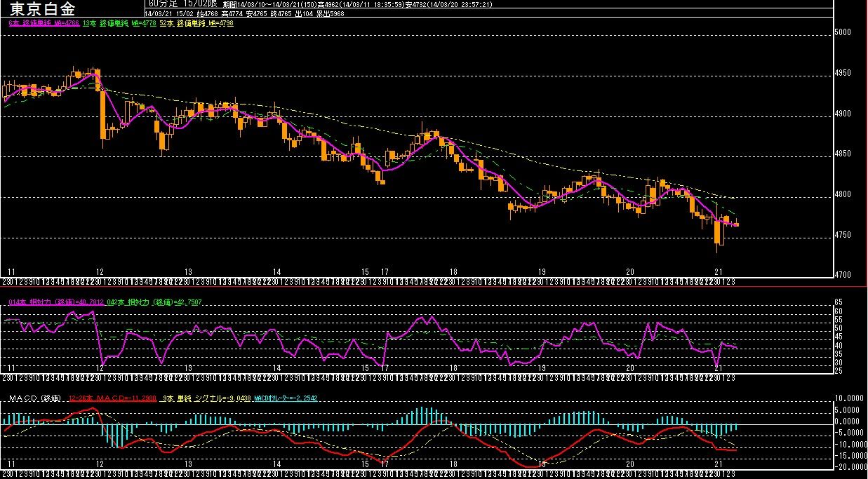This screenshot has height=479, width=868.
Task: Click the 014本 相対力 RSI legend
Action: tap(55, 302)
